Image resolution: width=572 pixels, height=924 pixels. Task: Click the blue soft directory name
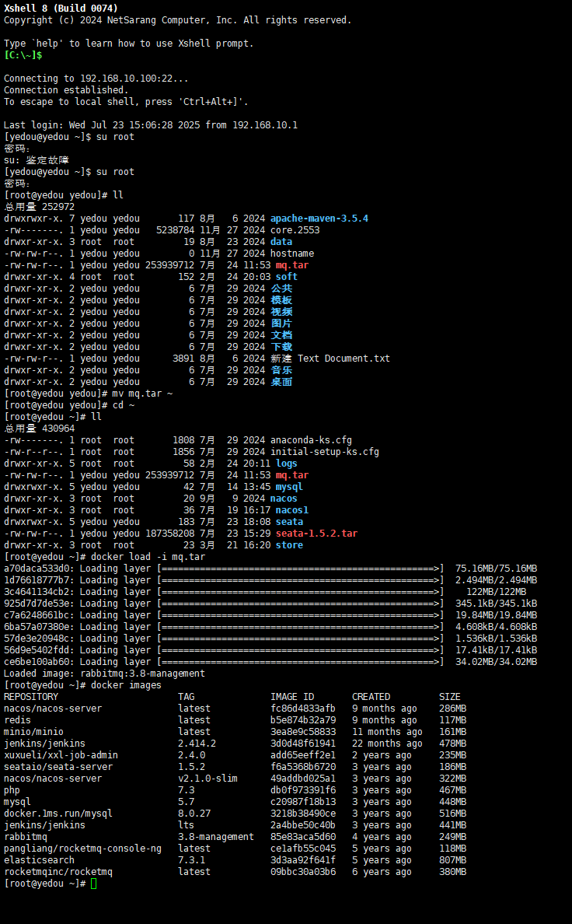click(x=286, y=277)
